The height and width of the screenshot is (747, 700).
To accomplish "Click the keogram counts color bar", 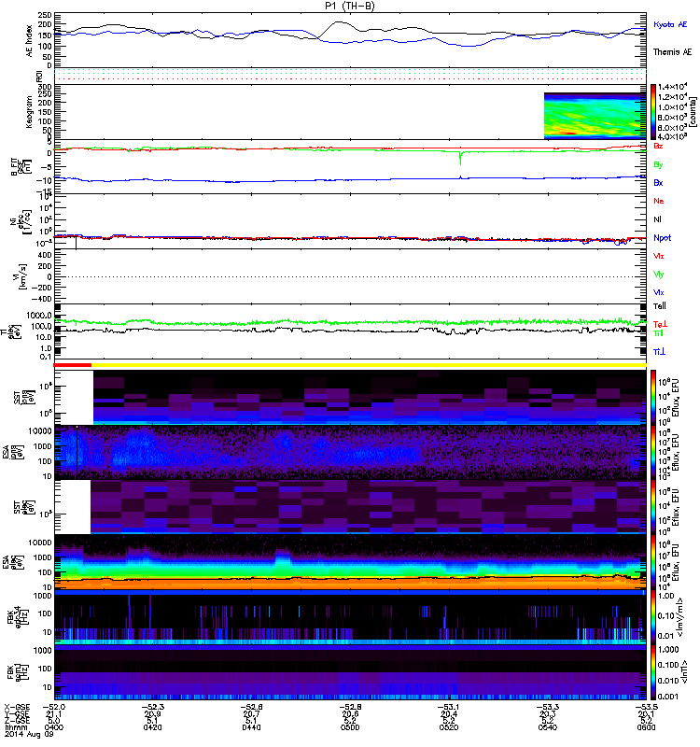I will tap(653, 112).
